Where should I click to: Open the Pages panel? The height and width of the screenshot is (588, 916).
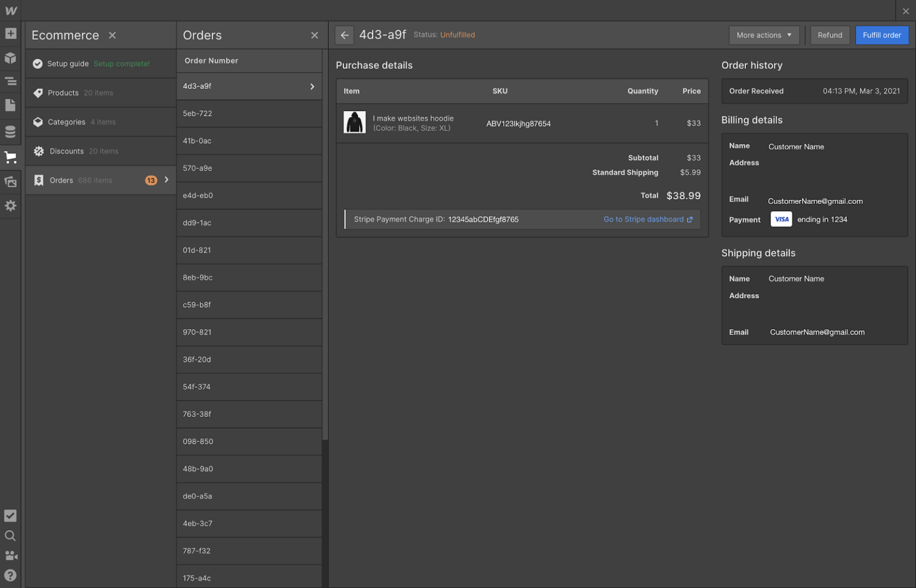(11, 105)
